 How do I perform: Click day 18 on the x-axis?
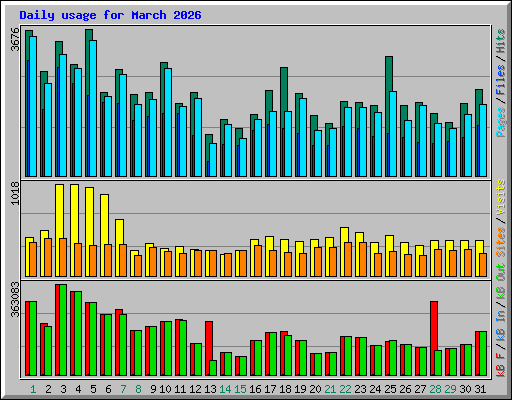pyautogui.click(x=285, y=389)
